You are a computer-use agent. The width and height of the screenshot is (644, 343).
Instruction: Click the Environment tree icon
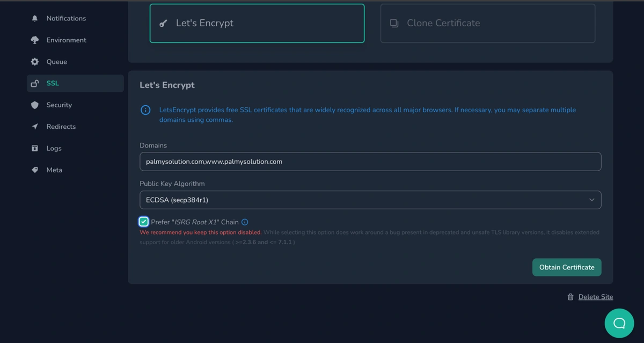35,40
